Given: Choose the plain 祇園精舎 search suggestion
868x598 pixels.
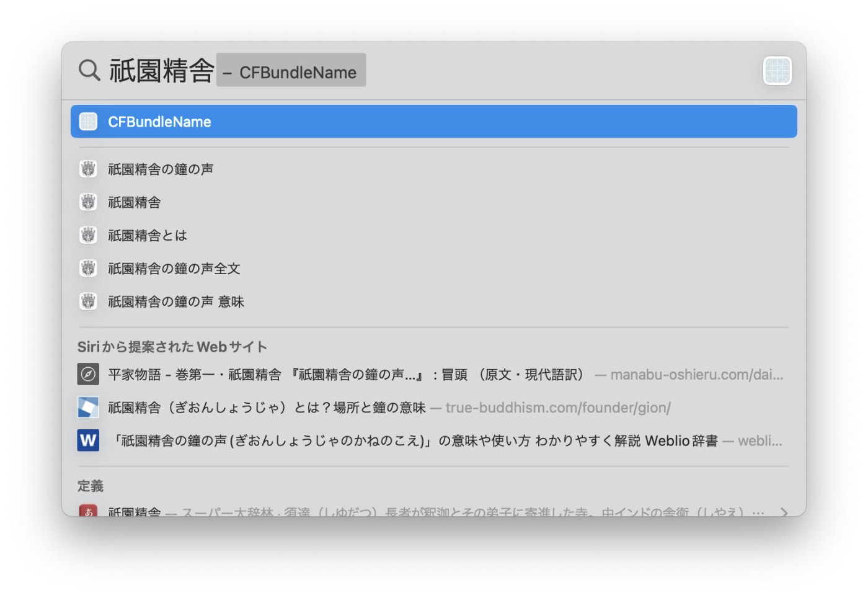Looking at the screenshot, I should 434,202.
